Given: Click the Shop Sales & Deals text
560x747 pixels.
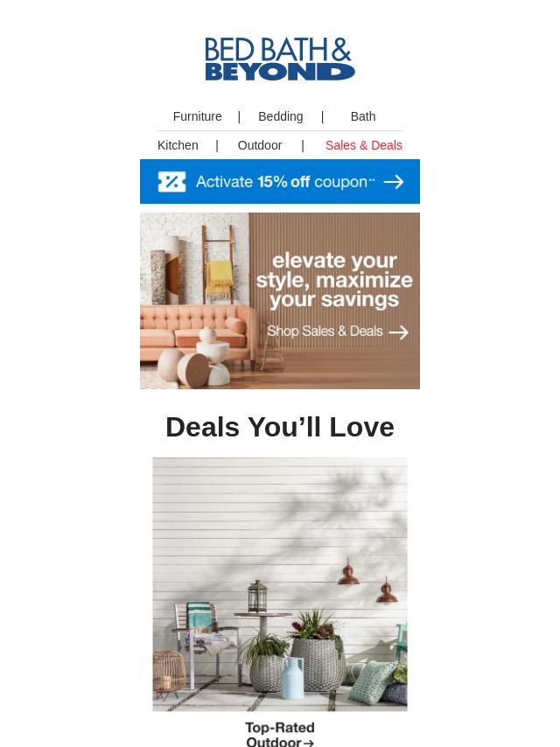Looking at the screenshot, I should tap(325, 332).
